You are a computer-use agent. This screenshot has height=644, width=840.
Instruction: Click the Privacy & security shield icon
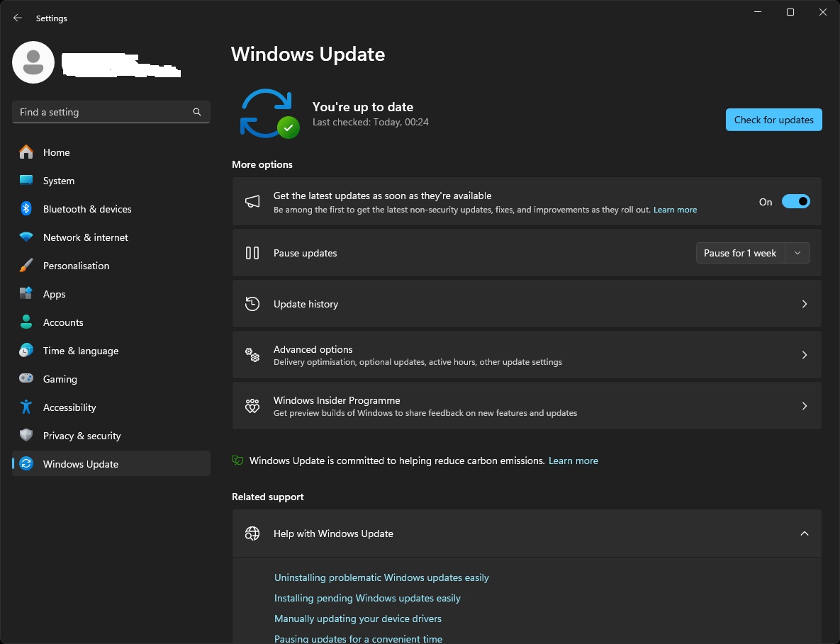pos(26,435)
